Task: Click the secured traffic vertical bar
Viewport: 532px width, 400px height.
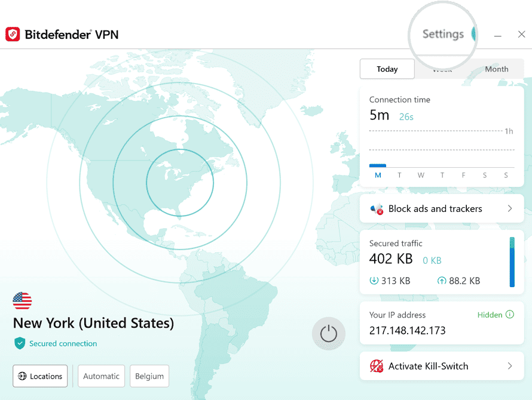Action: pyautogui.click(x=512, y=262)
